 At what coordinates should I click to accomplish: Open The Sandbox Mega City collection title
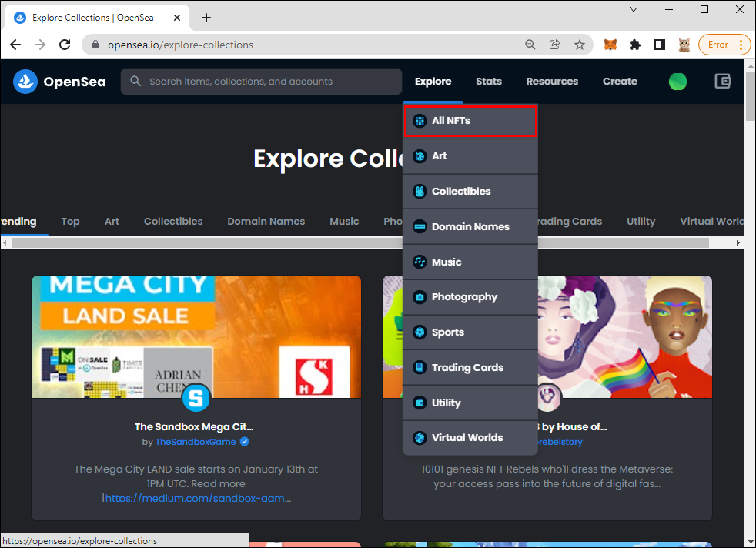[194, 426]
